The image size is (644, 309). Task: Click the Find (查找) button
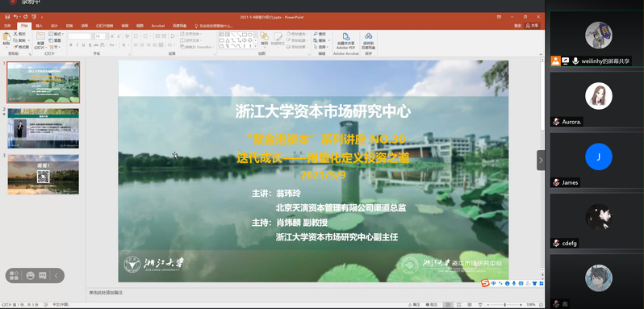tap(320, 34)
